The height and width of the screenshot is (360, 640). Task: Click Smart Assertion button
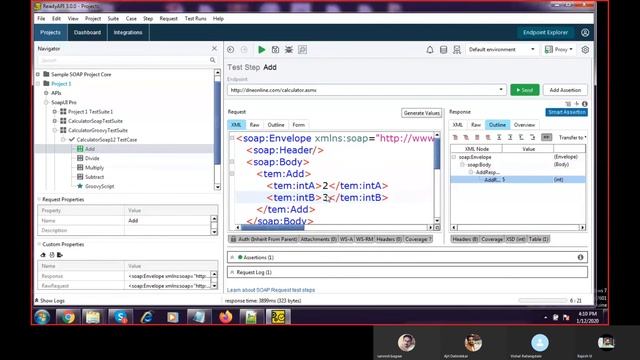[x=567, y=112]
